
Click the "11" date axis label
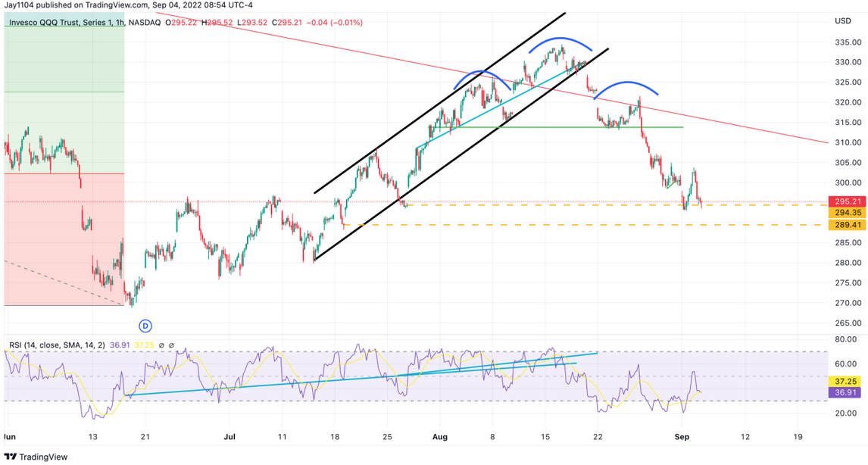coord(283,437)
